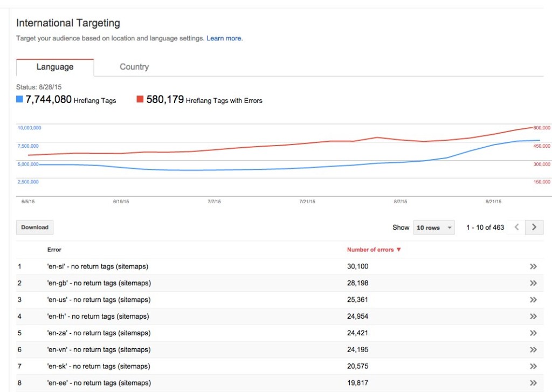Click the International Targeting heading

[x=68, y=23]
